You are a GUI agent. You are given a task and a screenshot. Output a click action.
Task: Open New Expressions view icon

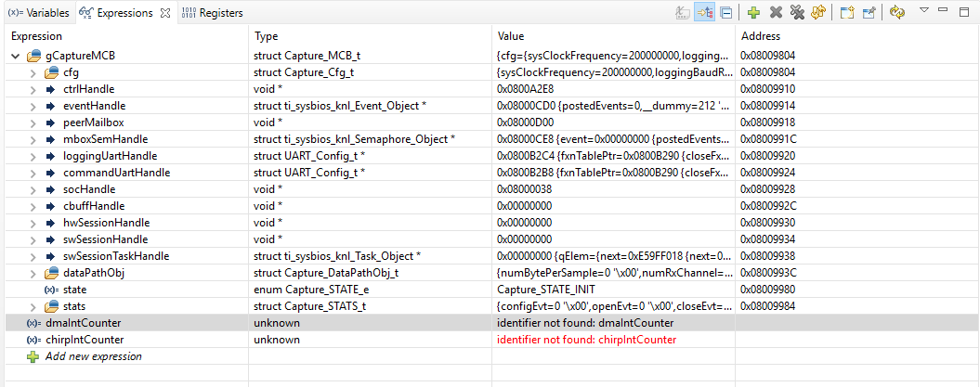(847, 13)
